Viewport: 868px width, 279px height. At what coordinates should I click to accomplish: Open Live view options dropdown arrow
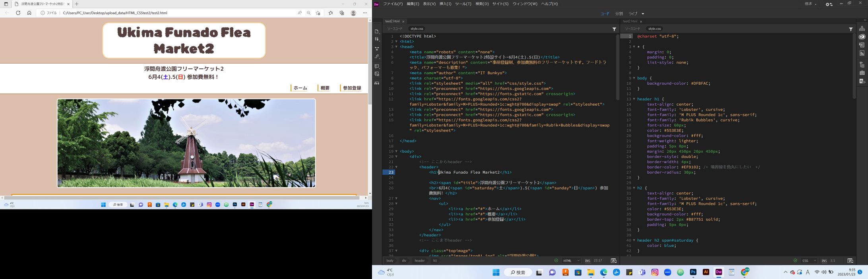point(643,14)
